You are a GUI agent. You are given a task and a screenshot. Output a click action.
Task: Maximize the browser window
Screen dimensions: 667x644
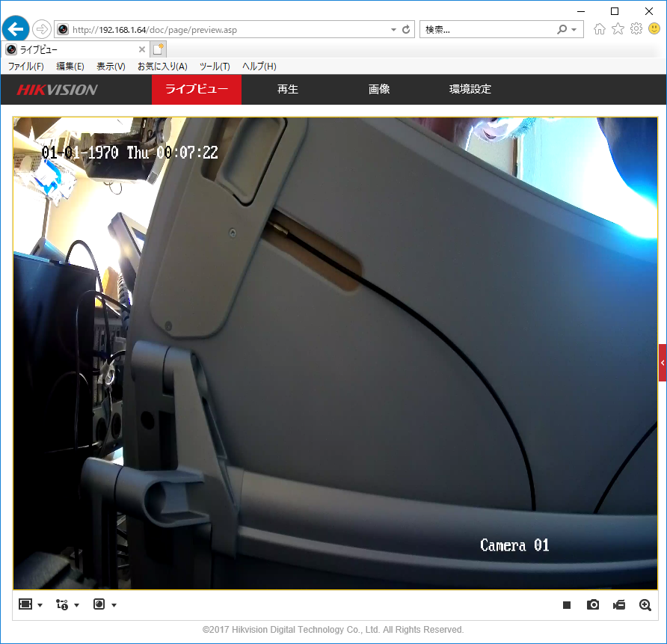615,11
